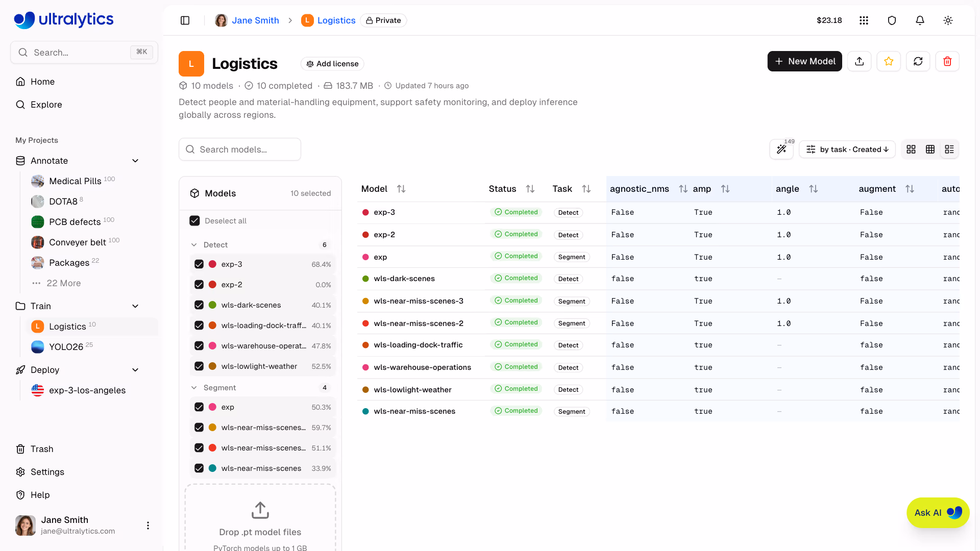
Task: Uncheck wls-loading-dock-traff... checkbox
Action: coord(199,325)
